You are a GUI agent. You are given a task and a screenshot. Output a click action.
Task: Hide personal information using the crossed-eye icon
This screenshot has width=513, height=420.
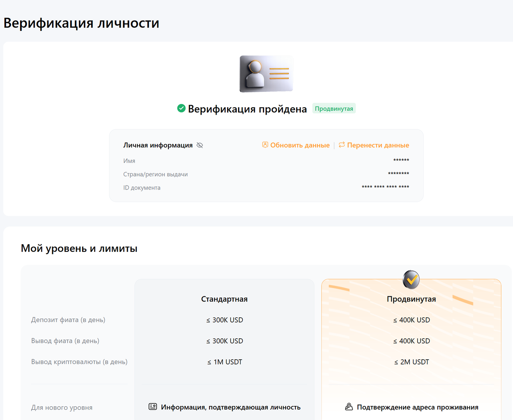(199, 145)
